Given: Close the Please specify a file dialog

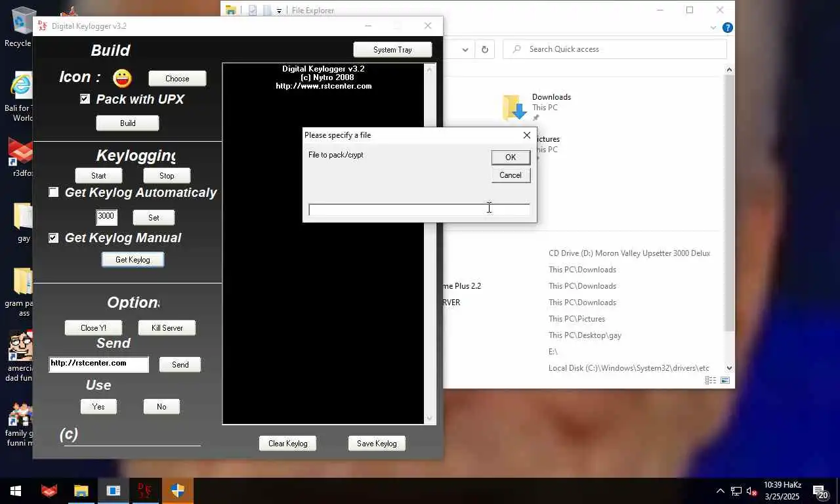Looking at the screenshot, I should [x=526, y=135].
